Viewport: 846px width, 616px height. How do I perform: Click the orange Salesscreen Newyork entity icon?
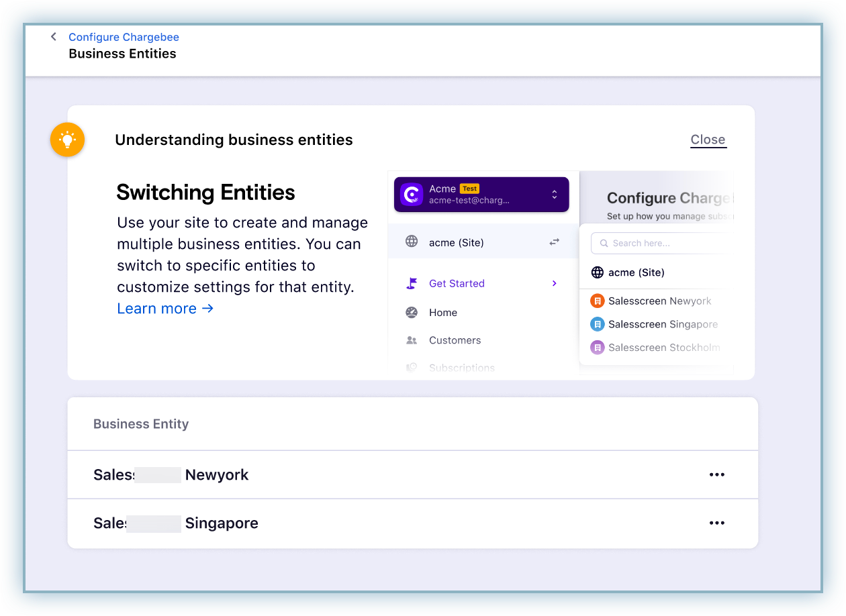597,301
